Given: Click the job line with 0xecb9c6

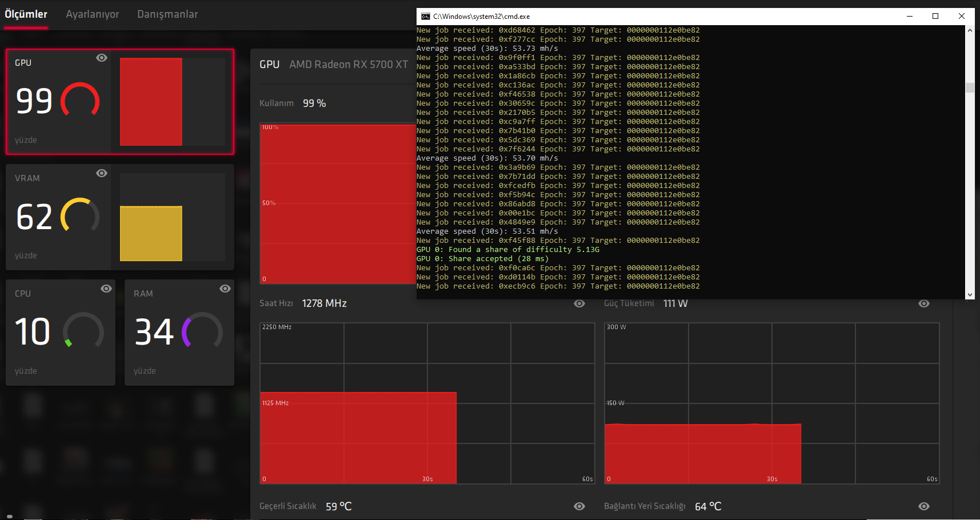Looking at the screenshot, I should pos(558,286).
